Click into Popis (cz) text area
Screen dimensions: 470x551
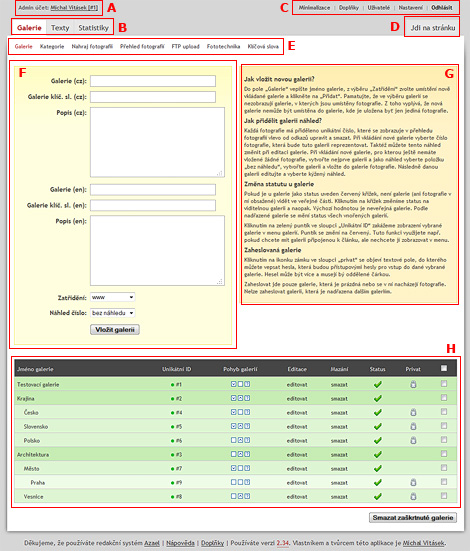(x=157, y=142)
